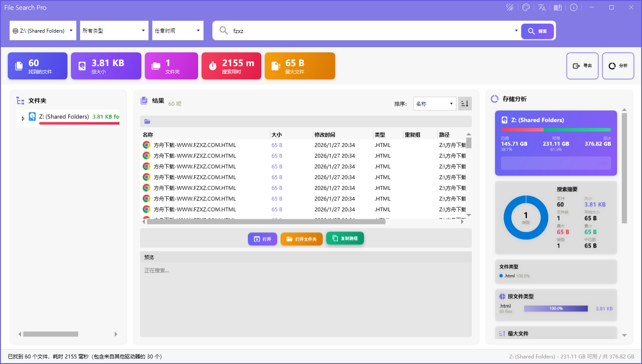The image size is (642, 364).
Task: Click the folder icon in results path bar
Action: tap(147, 121)
